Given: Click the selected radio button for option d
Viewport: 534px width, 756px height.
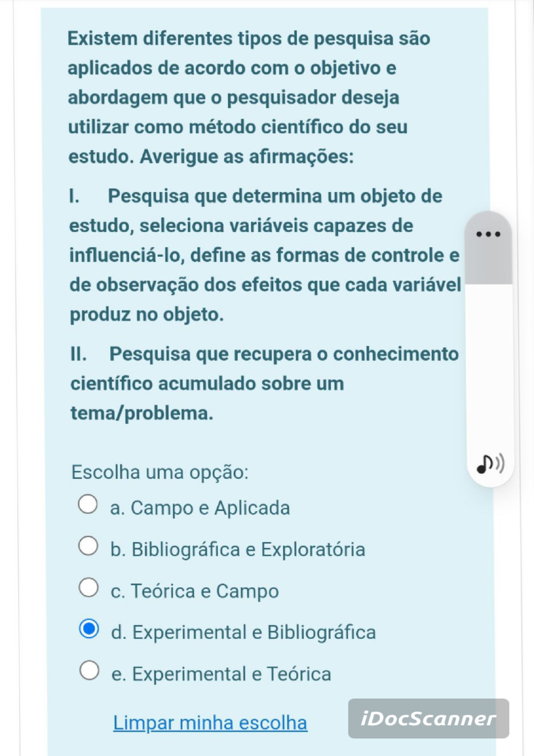Looking at the screenshot, I should click(89, 629).
